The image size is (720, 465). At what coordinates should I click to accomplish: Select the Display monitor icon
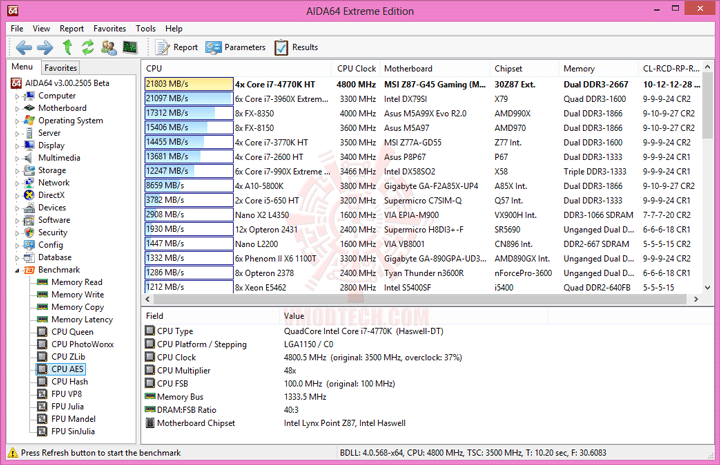[x=29, y=145]
